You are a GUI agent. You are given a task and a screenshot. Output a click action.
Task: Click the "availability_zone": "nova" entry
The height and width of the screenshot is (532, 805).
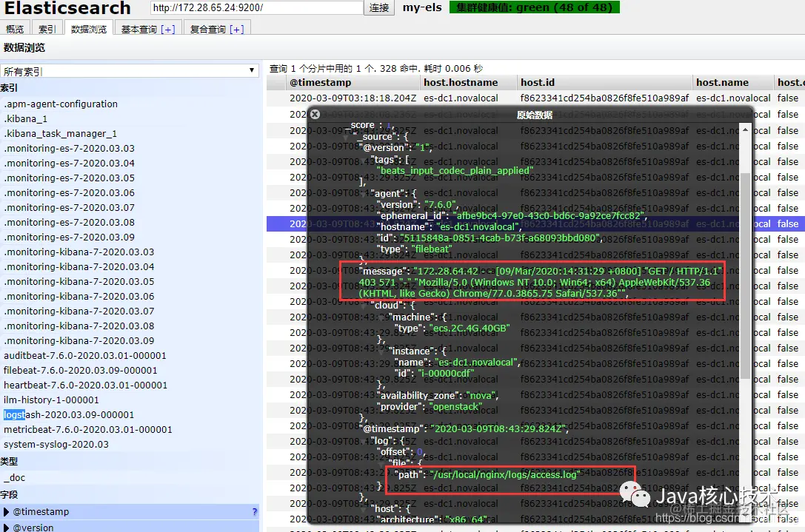pyautogui.click(x=438, y=396)
